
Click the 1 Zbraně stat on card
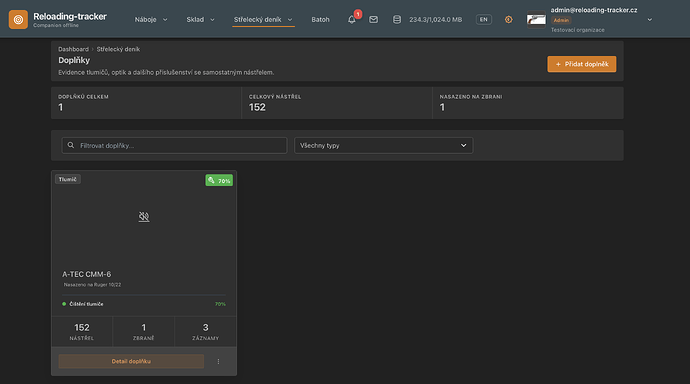coord(143,332)
